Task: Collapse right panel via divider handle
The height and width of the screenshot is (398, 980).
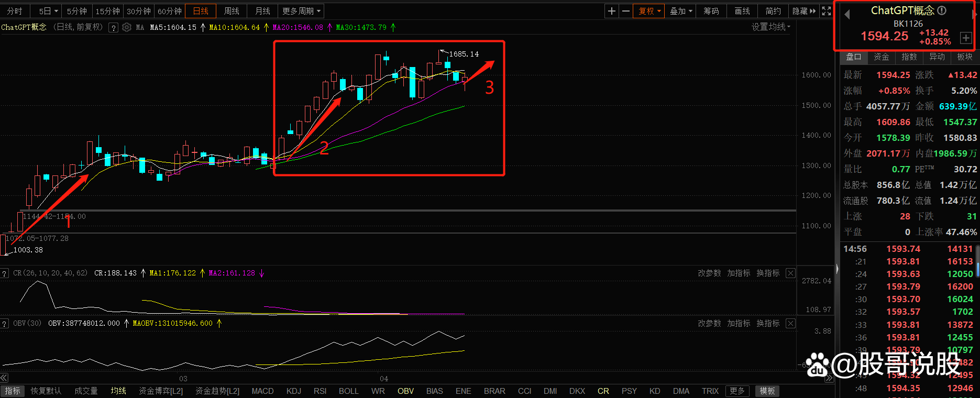Action: (836, 269)
